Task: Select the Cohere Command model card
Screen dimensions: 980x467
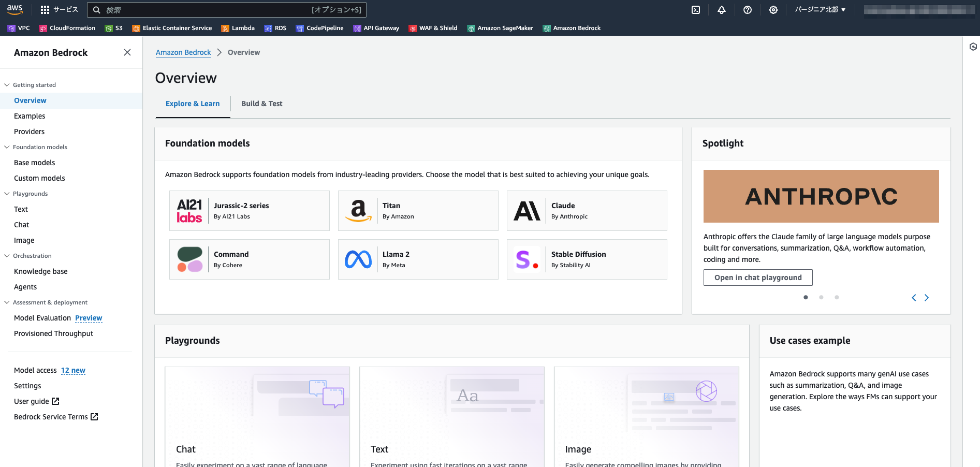Action: tap(250, 259)
